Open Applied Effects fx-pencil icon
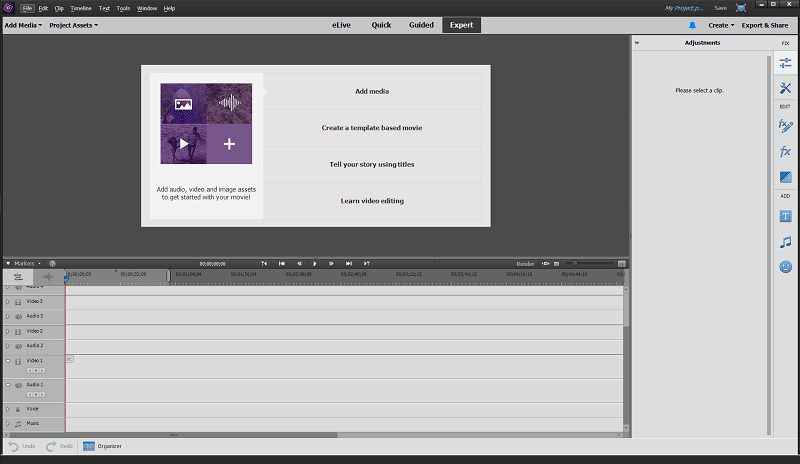 [x=785, y=126]
